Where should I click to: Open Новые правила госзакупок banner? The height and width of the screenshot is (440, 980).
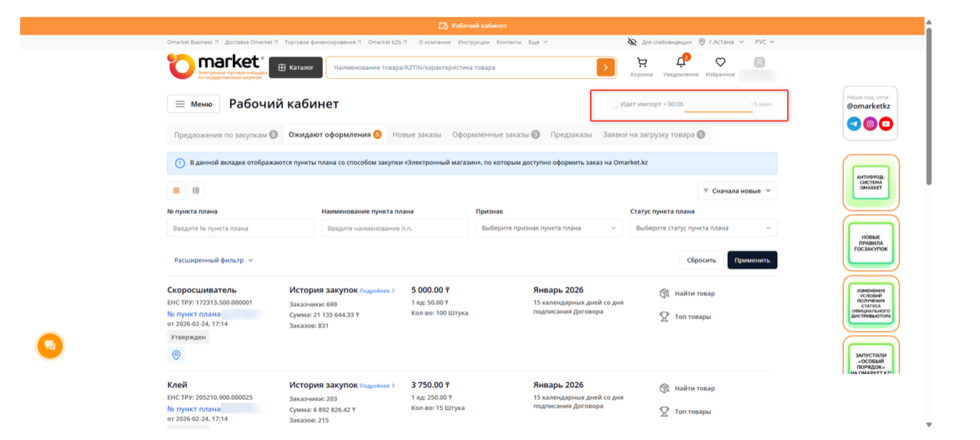tap(870, 243)
